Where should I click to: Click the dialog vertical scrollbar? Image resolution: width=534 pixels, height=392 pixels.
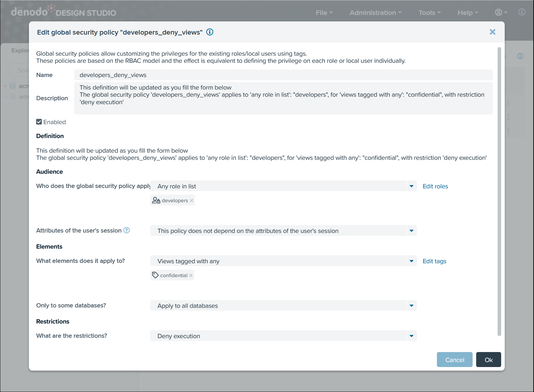pos(499,191)
